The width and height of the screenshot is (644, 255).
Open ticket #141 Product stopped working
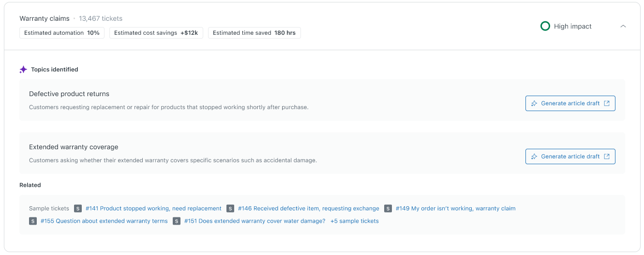[153, 209]
